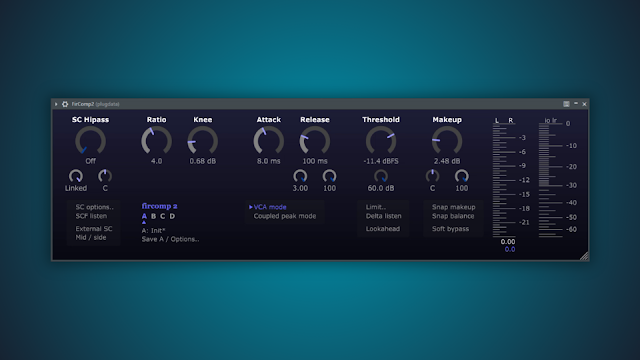Minimize the fircomp2 plugin window
The width and height of the screenshot is (640, 360).
576,104
